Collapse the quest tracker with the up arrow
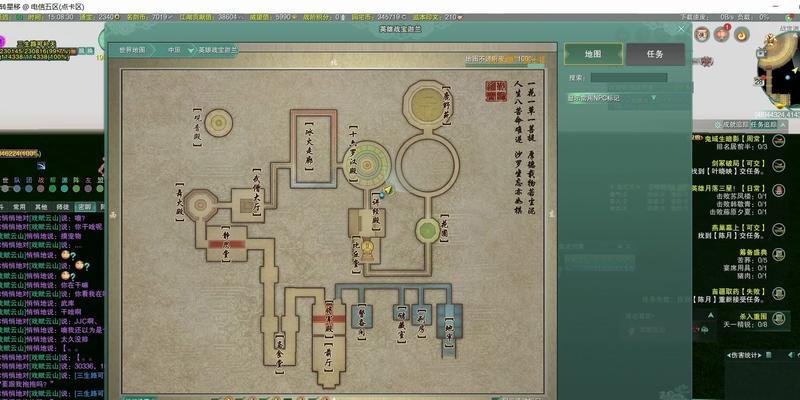Viewport: 800px width, 400px height. pyautogui.click(x=782, y=124)
